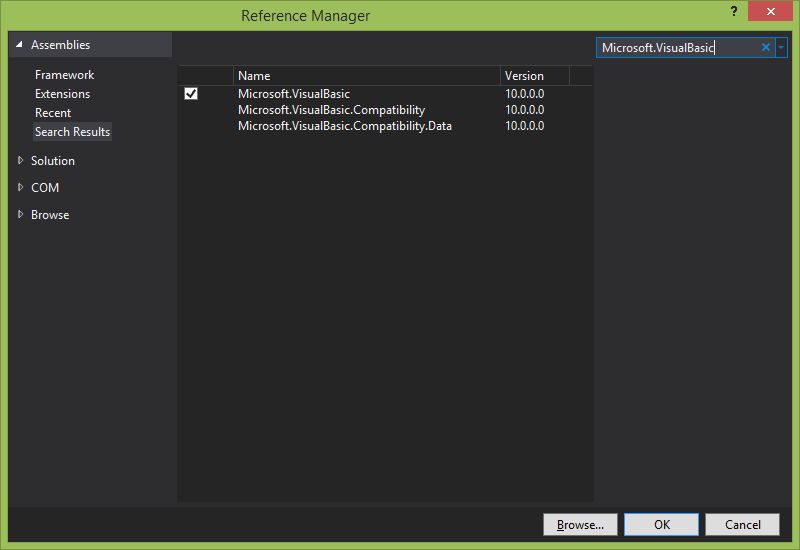Screen dimensions: 800x550
Task: Select the Assemblies heading label
Action: pos(60,45)
